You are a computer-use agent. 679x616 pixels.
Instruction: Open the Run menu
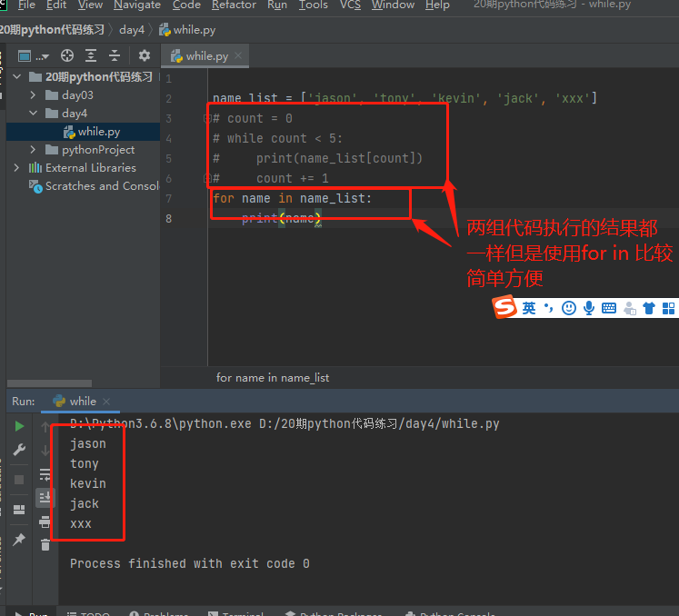click(x=277, y=5)
